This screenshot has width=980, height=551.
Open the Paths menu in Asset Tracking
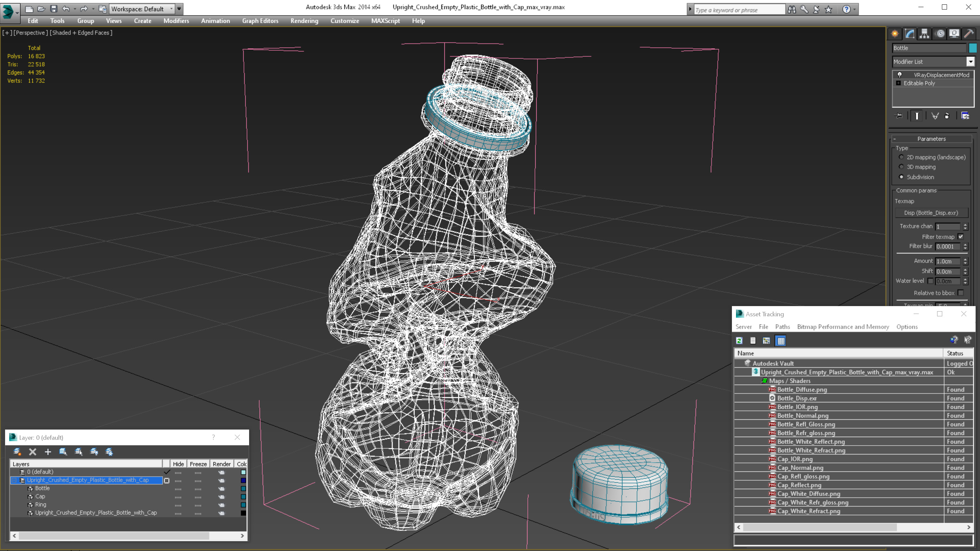pyautogui.click(x=782, y=327)
